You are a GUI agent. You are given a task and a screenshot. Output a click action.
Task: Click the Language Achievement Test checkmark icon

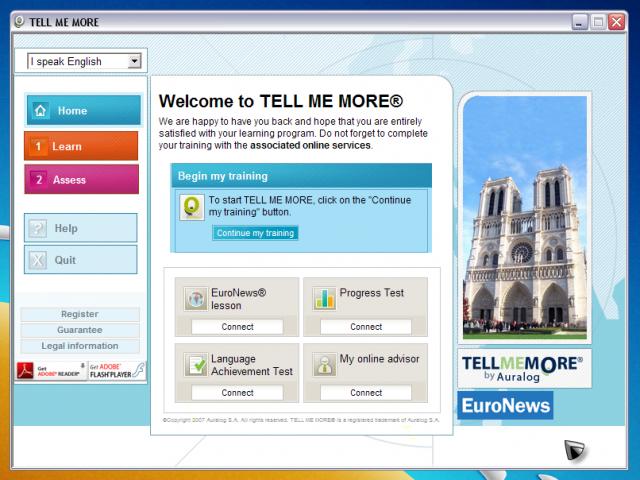(x=195, y=365)
